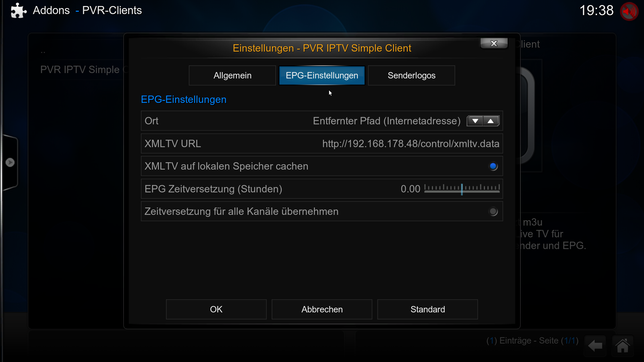This screenshot has width=644, height=362.
Task: Adjust the EPG Zeitversetzung slider
Action: [462, 189]
